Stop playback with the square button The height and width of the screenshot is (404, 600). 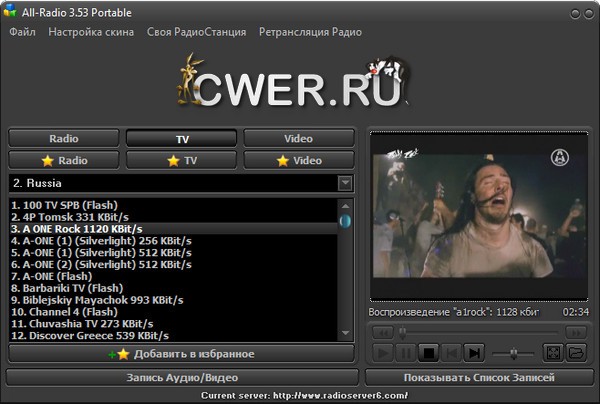428,352
